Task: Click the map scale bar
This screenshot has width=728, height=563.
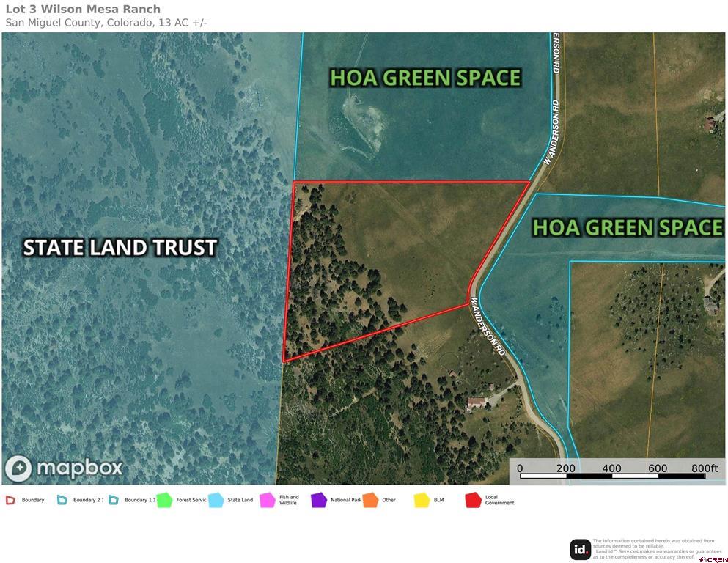Action: [x=612, y=476]
